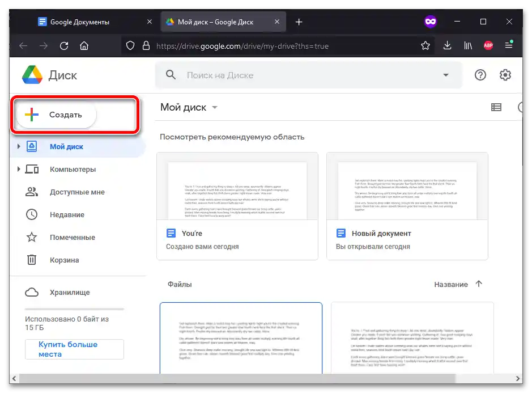The width and height of the screenshot is (532, 393).
Task: Select Мой диск in sidebar
Action: pos(78,146)
